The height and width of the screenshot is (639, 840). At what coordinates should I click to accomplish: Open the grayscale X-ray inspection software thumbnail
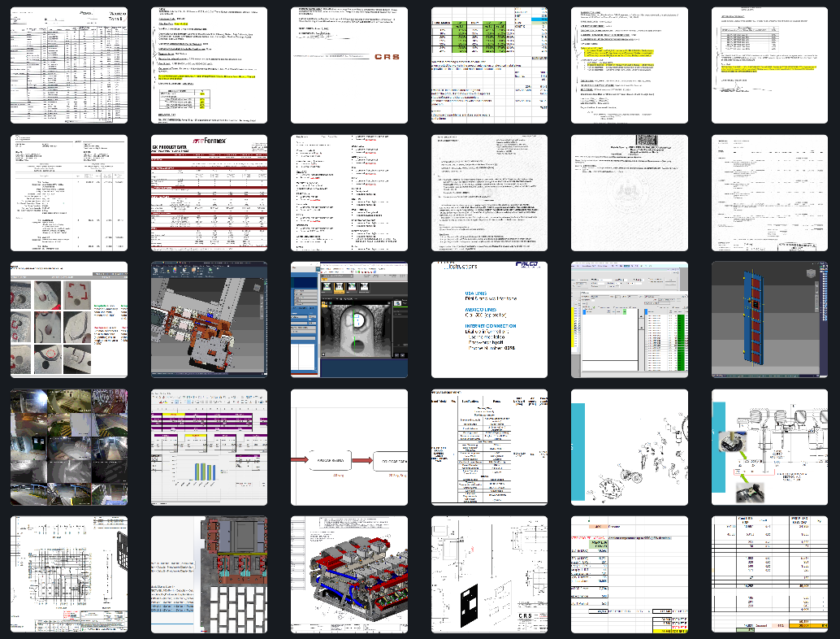pos(349,319)
